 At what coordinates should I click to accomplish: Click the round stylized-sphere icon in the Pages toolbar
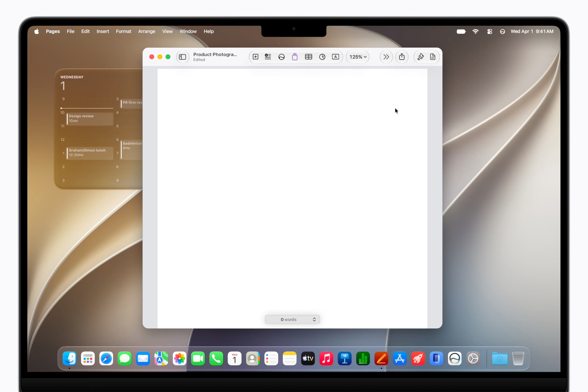tap(281, 57)
